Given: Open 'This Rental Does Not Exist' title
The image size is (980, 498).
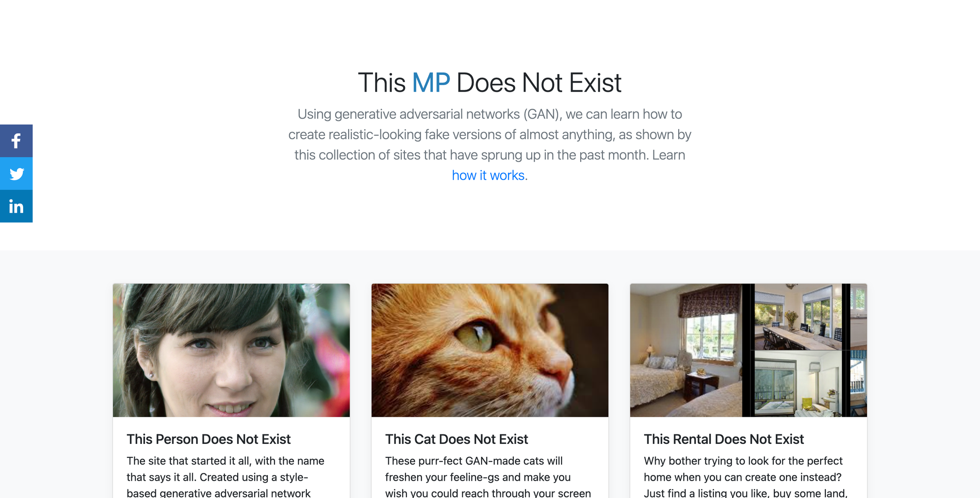Looking at the screenshot, I should click(x=724, y=439).
